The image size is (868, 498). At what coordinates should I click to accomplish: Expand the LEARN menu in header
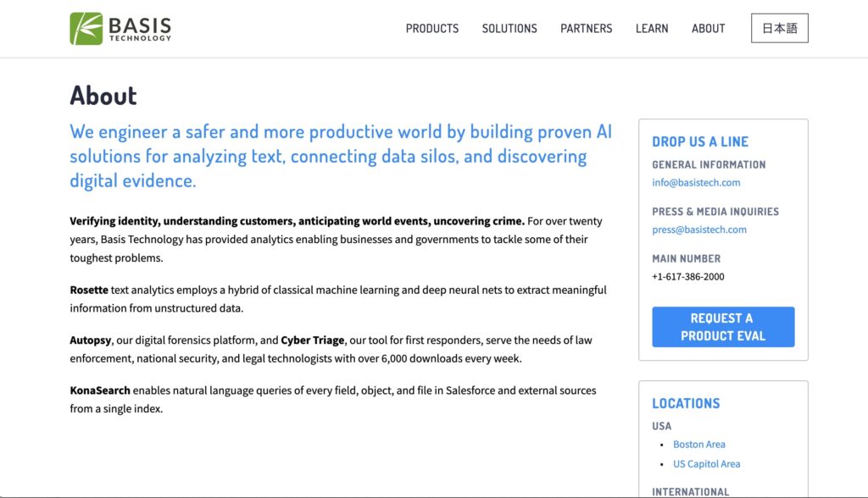[x=652, y=28]
